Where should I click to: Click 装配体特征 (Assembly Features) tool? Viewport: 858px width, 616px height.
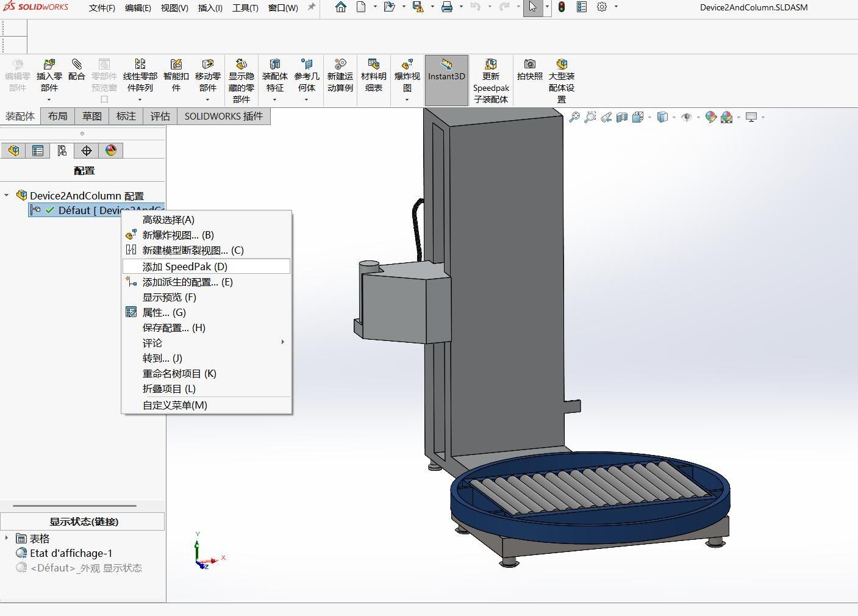tap(275, 76)
